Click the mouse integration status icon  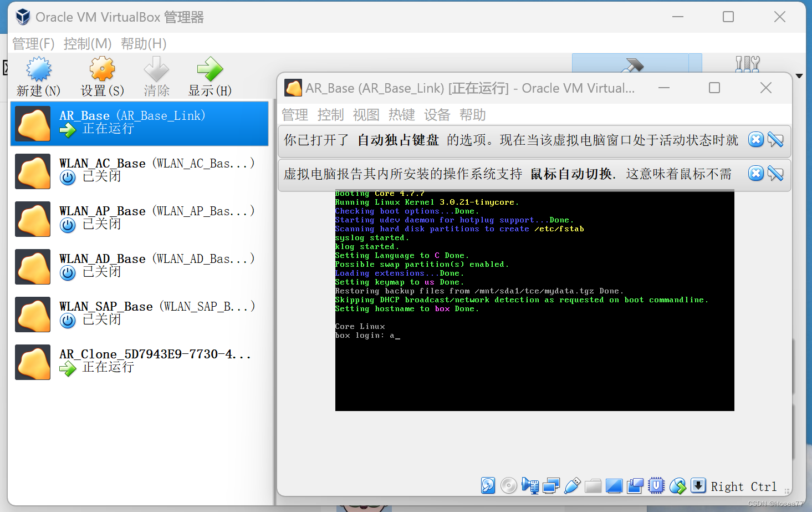(x=677, y=485)
